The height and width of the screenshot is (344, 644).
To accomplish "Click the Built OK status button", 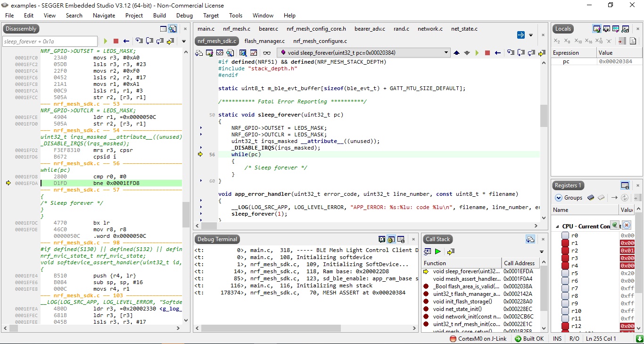I will pos(529,339).
